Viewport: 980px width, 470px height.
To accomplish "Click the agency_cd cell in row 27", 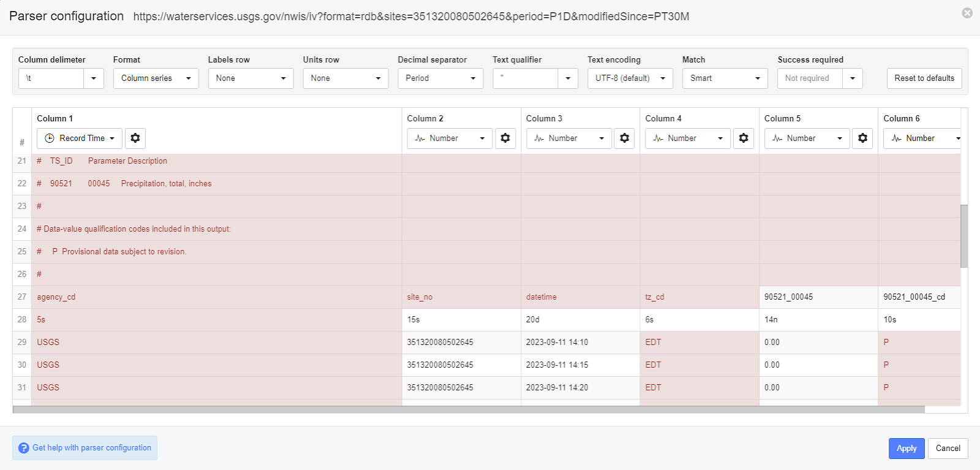I will [x=217, y=297].
